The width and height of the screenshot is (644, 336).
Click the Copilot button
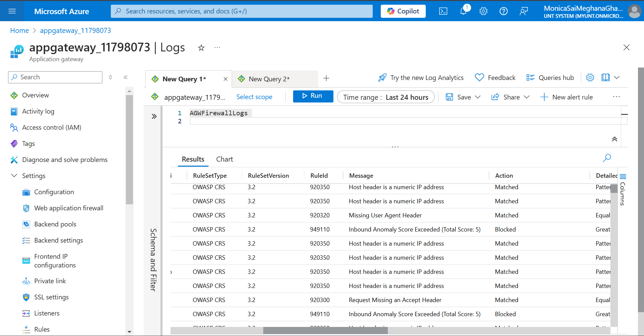click(403, 11)
